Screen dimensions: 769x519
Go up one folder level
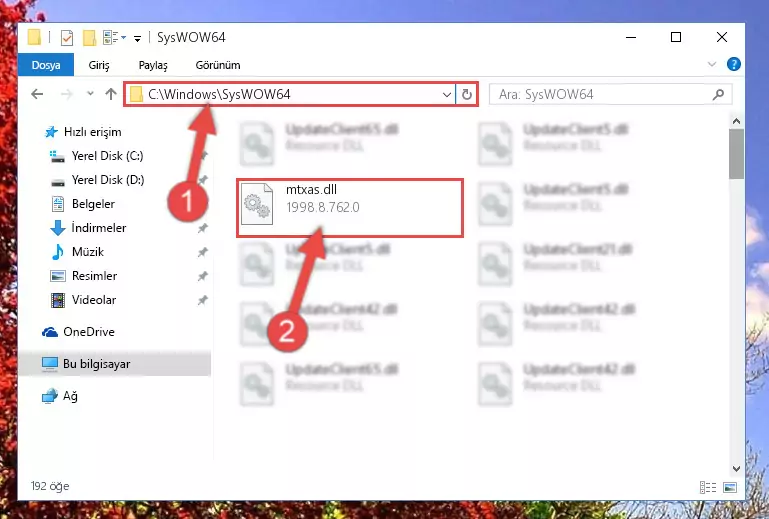(x=111, y=94)
